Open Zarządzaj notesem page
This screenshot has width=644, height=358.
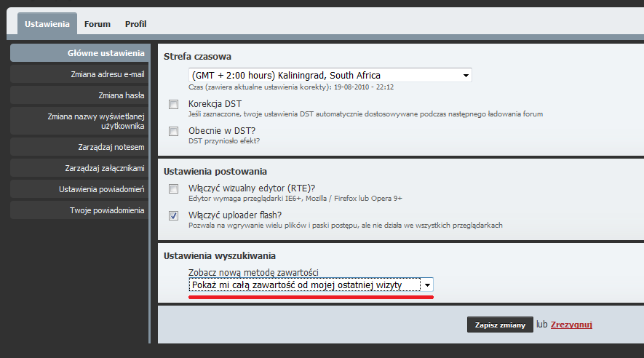(x=79, y=147)
